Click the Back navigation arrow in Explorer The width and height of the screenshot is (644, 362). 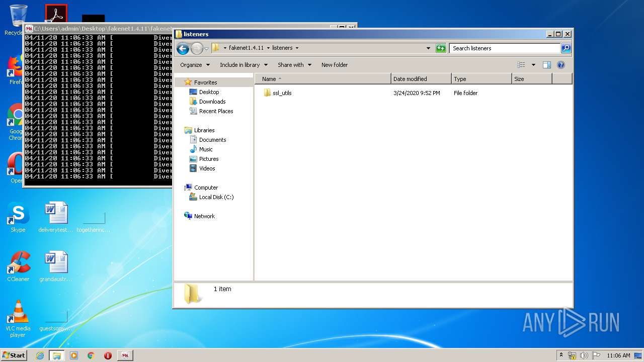tap(183, 48)
